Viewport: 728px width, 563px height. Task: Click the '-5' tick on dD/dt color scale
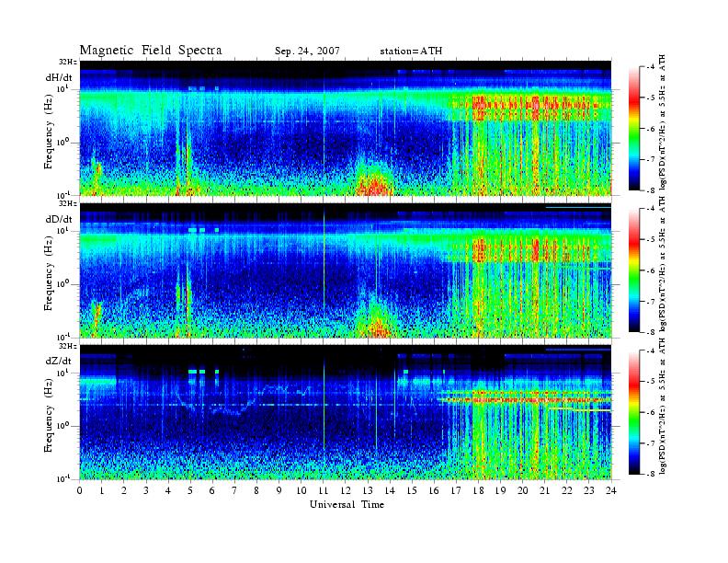(650, 240)
